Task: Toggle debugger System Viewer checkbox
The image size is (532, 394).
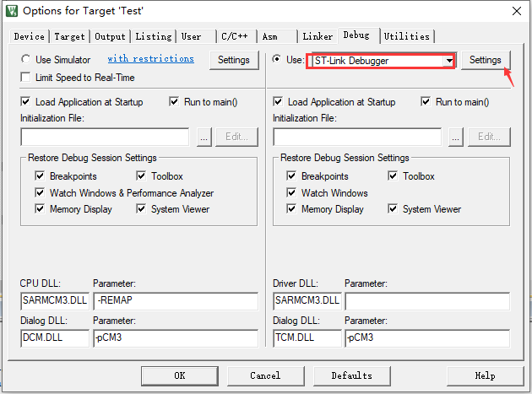Action: tap(393, 208)
